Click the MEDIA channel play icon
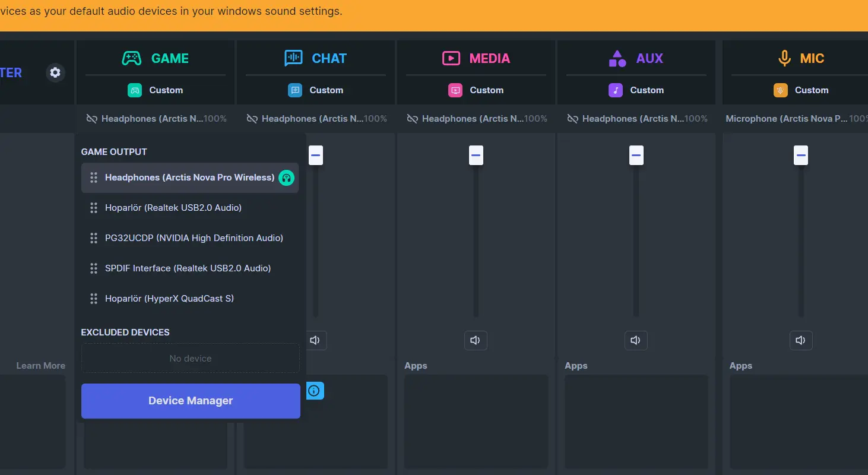Viewport: 868px width, 475px height. click(x=451, y=58)
